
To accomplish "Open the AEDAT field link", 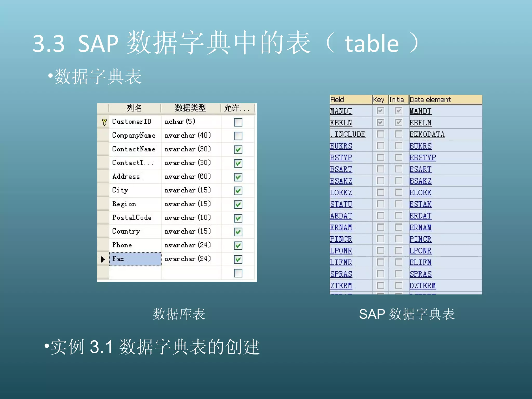I will [341, 216].
